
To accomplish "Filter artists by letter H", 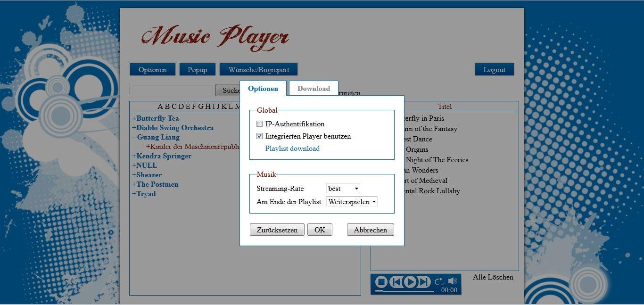I will (x=207, y=107).
